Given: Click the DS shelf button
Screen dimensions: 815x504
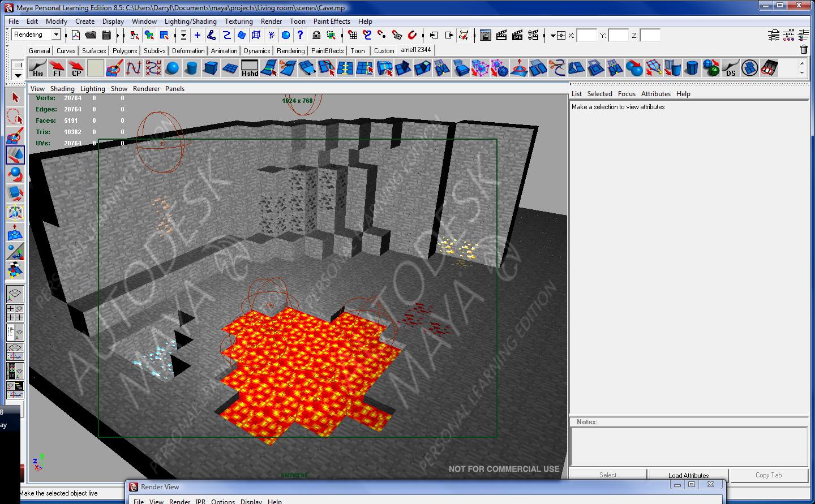Looking at the screenshot, I should click(x=731, y=68).
